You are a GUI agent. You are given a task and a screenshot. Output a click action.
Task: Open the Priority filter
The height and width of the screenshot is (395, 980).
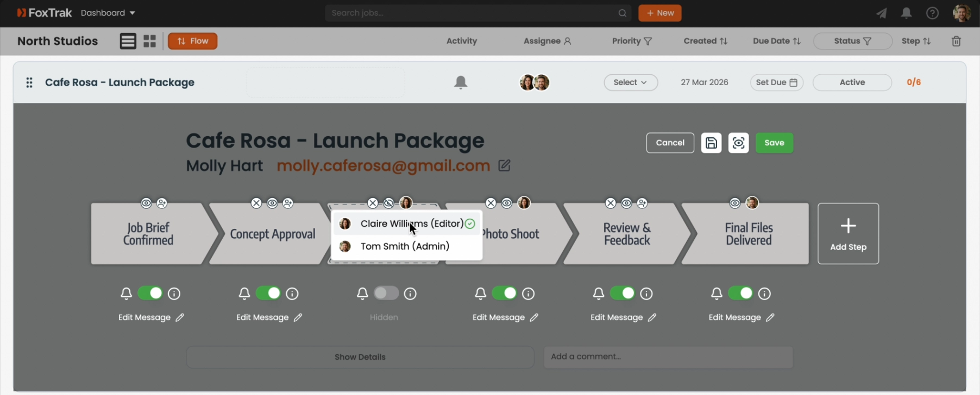[632, 41]
